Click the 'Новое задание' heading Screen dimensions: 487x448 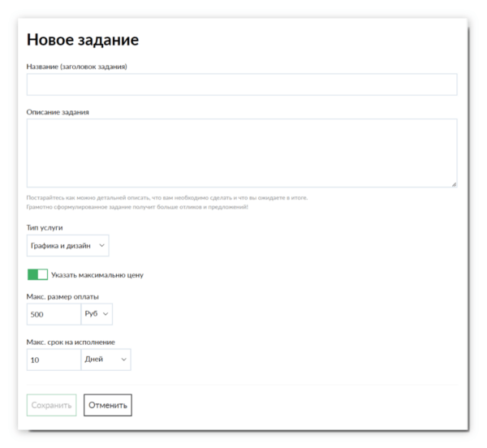[x=83, y=40]
